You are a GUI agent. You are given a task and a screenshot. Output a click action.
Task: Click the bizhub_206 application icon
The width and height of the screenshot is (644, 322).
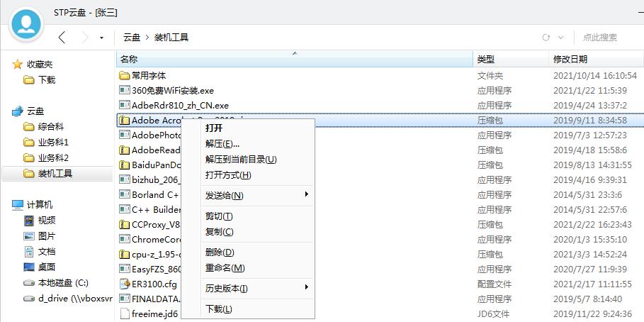pos(125,179)
